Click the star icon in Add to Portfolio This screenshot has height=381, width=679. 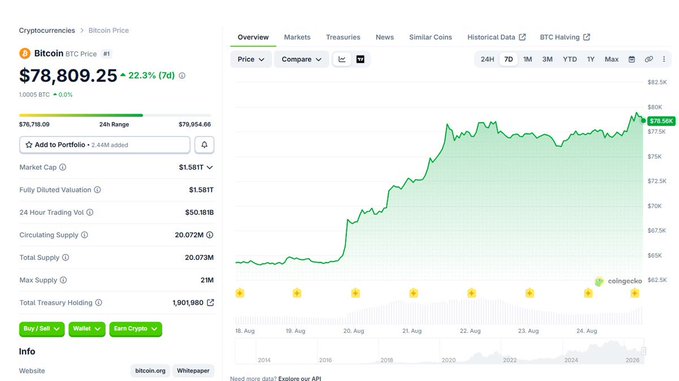click(x=29, y=145)
